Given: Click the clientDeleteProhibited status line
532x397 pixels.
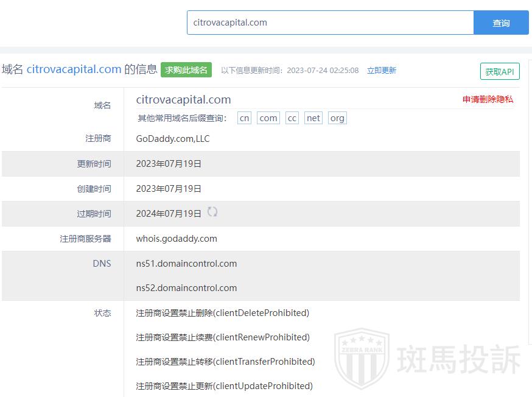Looking at the screenshot, I should tap(223, 313).
